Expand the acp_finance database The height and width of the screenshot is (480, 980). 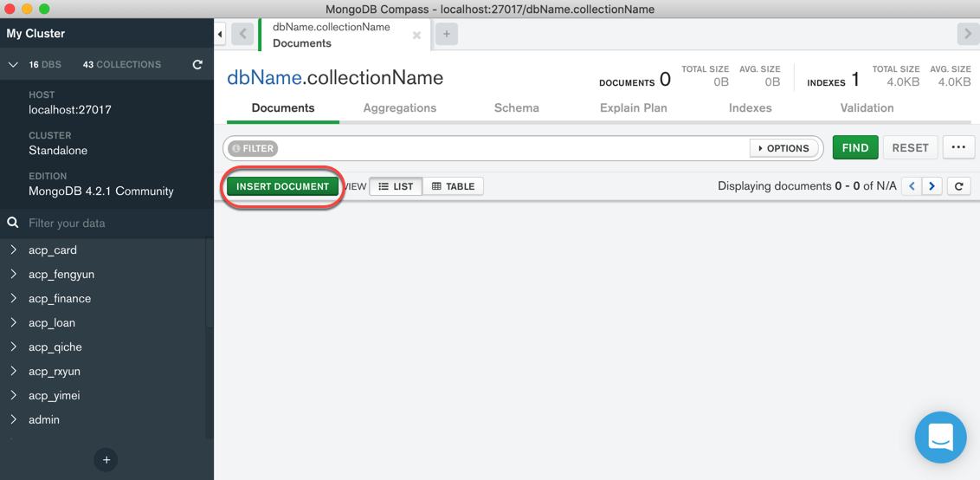13,299
